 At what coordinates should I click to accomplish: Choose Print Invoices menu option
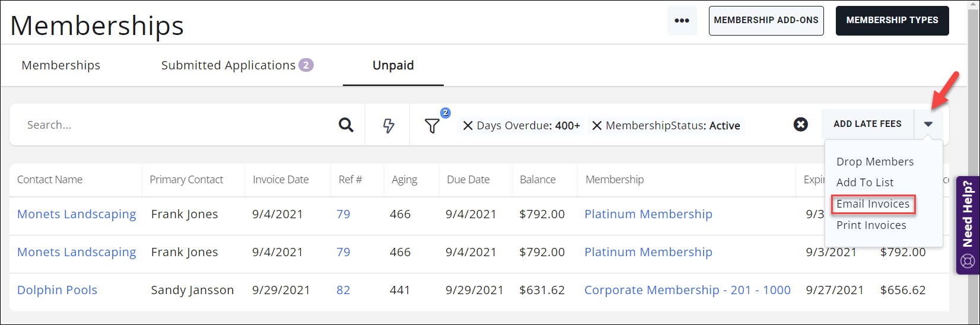871,225
